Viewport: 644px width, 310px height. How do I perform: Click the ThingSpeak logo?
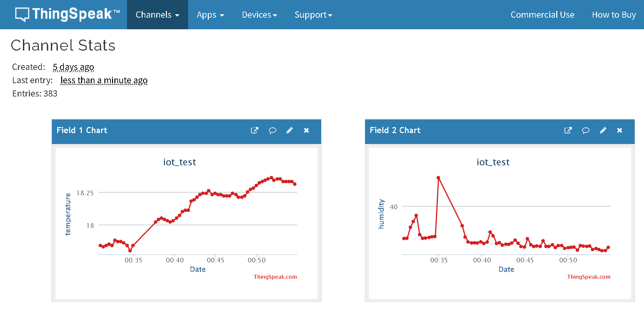67,14
